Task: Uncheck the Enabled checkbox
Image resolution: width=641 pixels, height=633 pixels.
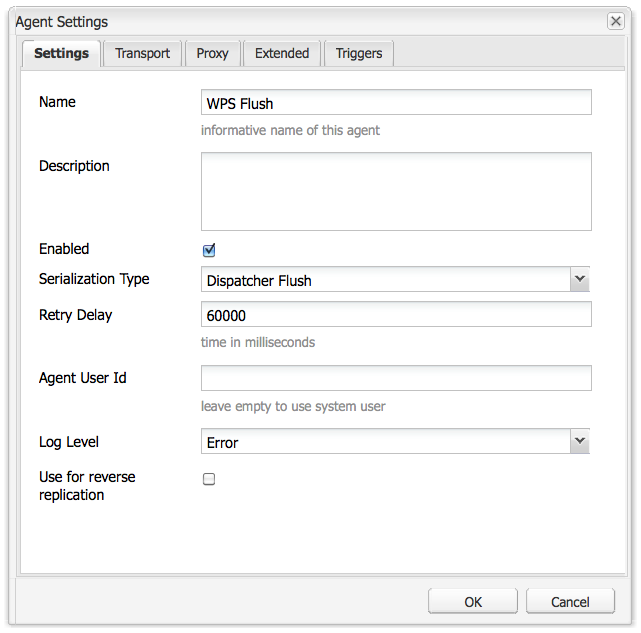Action: (209, 250)
